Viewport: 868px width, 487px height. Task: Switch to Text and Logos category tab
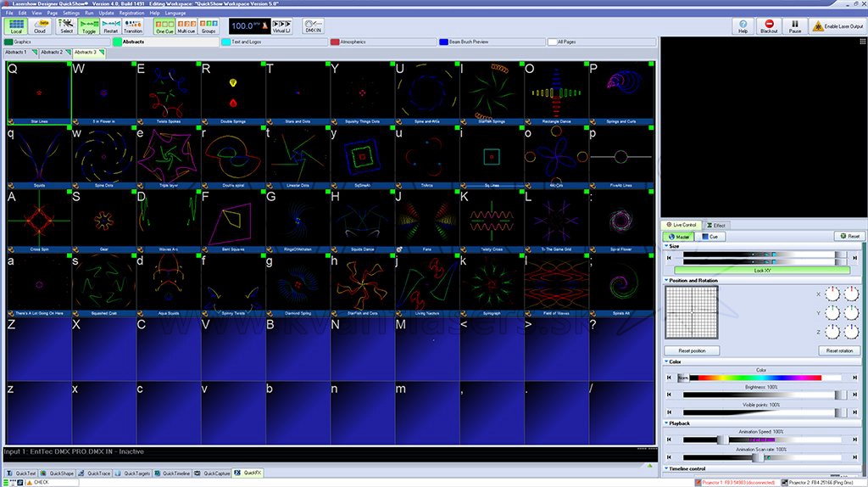click(x=274, y=42)
